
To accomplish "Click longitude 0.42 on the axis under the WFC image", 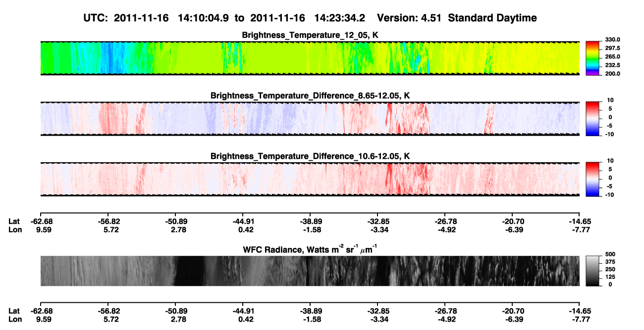I will [x=246, y=320].
